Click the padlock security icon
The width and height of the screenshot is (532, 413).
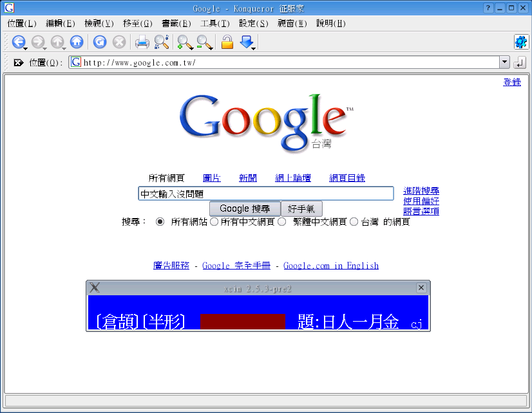pyautogui.click(x=227, y=42)
